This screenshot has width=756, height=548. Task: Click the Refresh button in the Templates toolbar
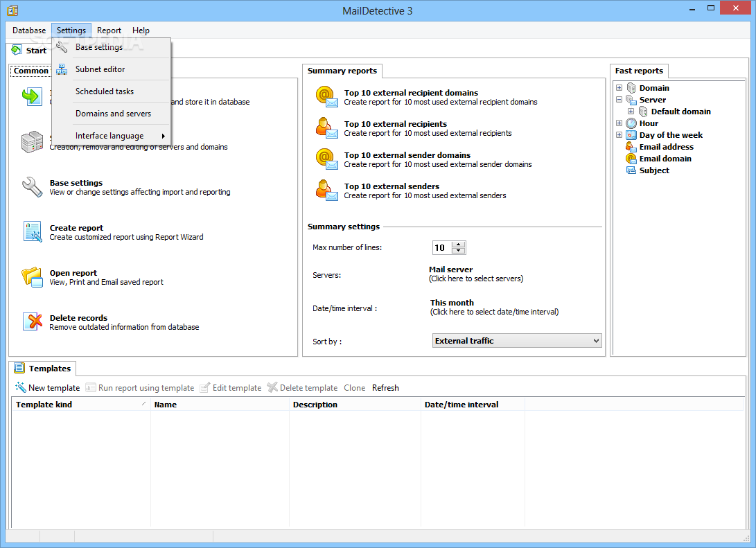coord(385,387)
